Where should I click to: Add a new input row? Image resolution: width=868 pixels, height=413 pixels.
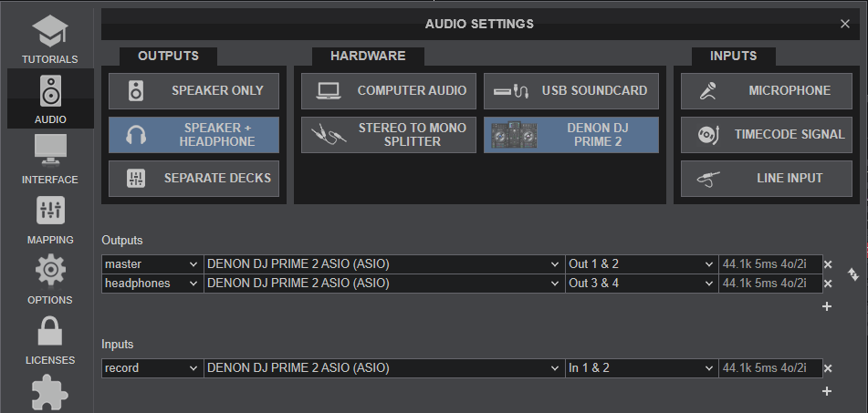(827, 391)
